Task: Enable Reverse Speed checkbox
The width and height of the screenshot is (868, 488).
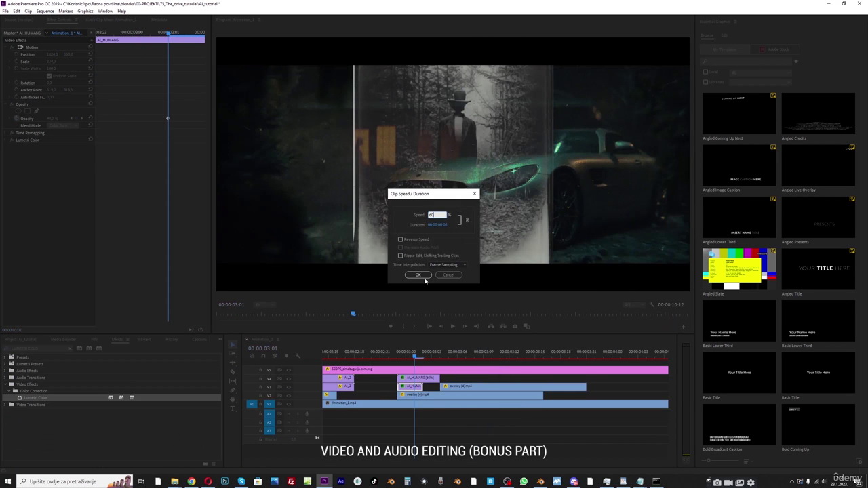Action: 400,239
